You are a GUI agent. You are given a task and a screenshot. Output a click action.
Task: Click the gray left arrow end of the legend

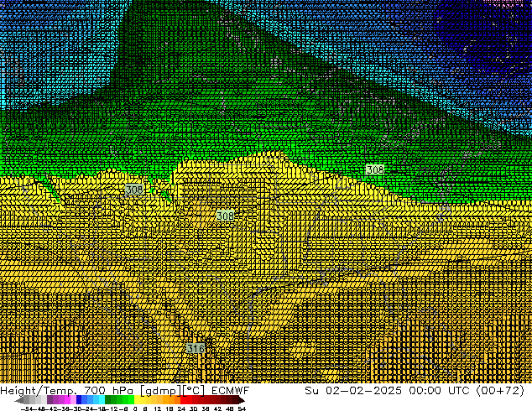coord(19,399)
